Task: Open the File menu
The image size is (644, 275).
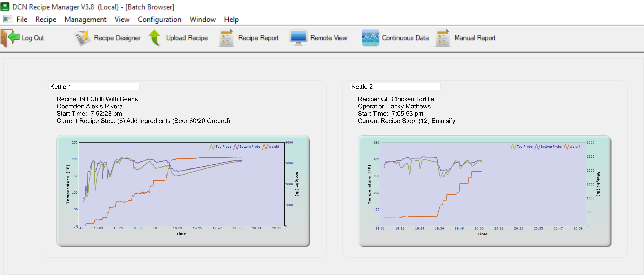Action: [22, 20]
